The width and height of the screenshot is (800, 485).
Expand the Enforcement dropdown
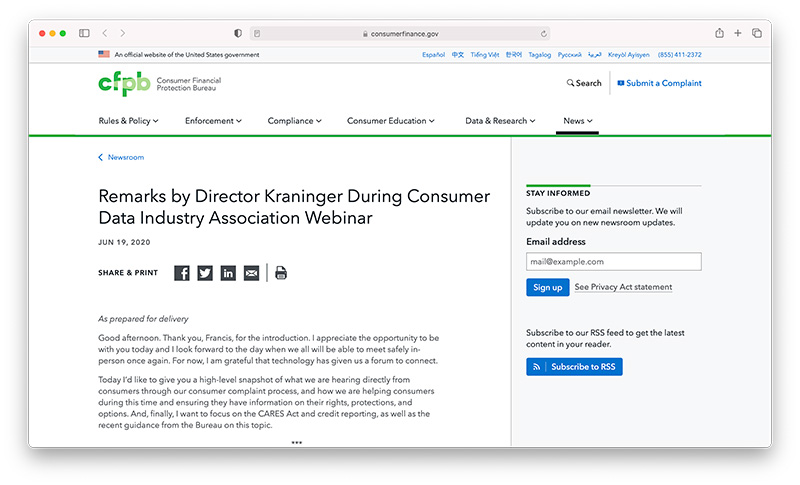coord(213,121)
